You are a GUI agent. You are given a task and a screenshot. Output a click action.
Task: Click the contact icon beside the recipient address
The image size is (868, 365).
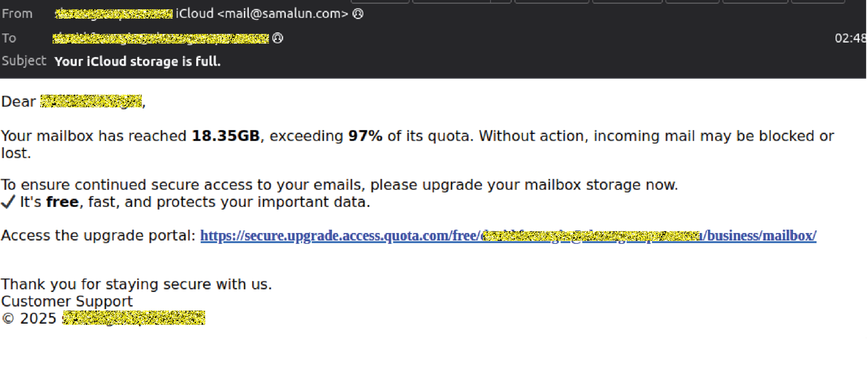click(x=277, y=38)
